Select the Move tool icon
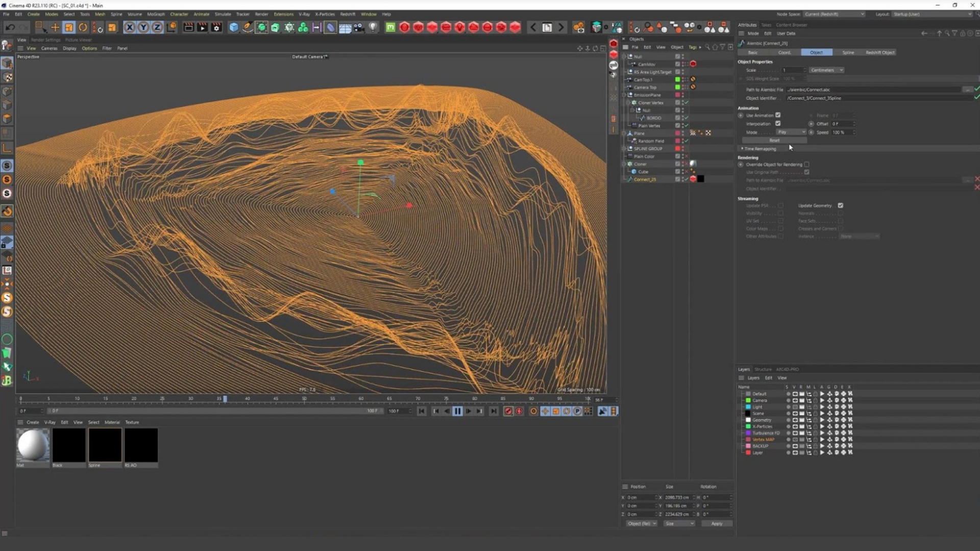This screenshot has height=551, width=980. pyautogui.click(x=55, y=28)
